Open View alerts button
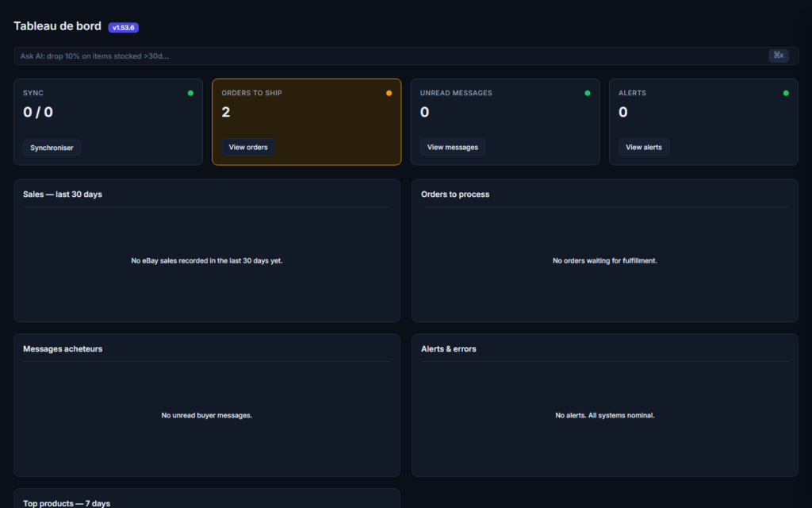Screen dimensions: 812x508 coord(643,147)
